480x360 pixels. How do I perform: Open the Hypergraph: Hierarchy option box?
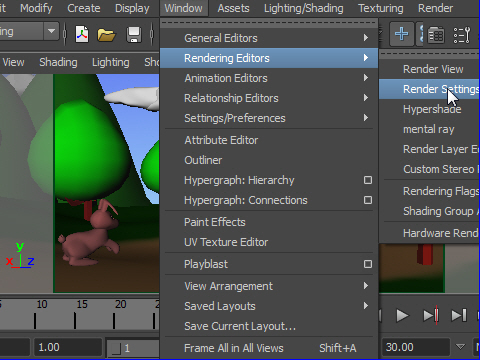click(x=368, y=180)
